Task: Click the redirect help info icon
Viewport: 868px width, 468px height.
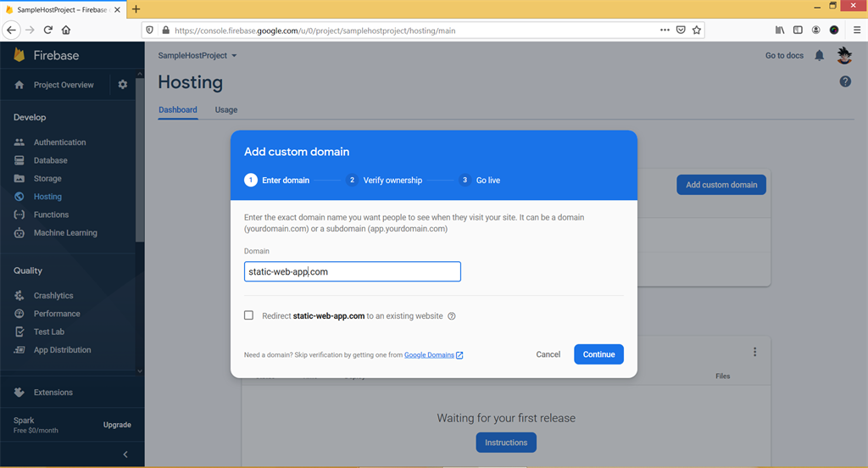Action: (452, 316)
